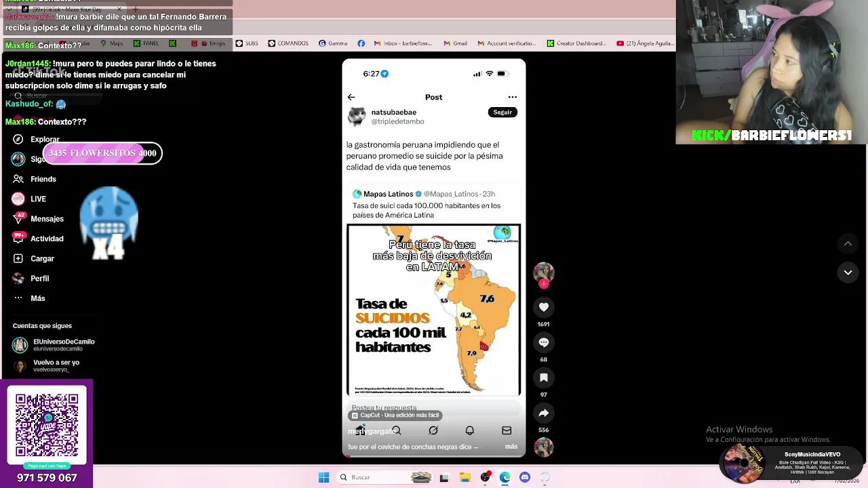Open the Windows Start button
Image resolution: width=868 pixels, height=488 pixels.
324,477
